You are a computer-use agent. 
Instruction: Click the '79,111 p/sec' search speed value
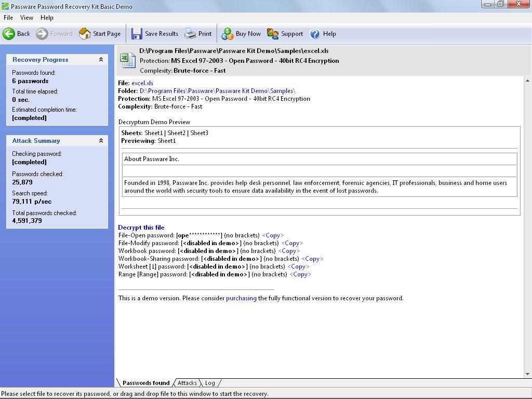32,201
